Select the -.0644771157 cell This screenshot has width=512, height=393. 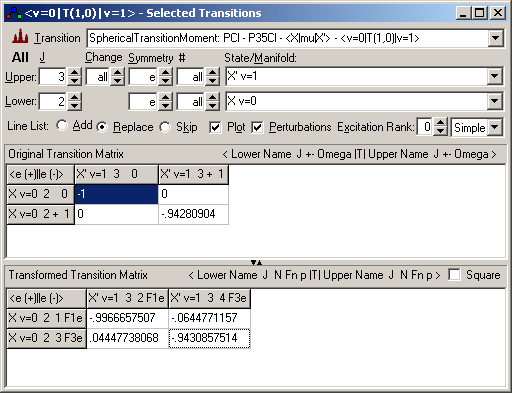click(209, 318)
